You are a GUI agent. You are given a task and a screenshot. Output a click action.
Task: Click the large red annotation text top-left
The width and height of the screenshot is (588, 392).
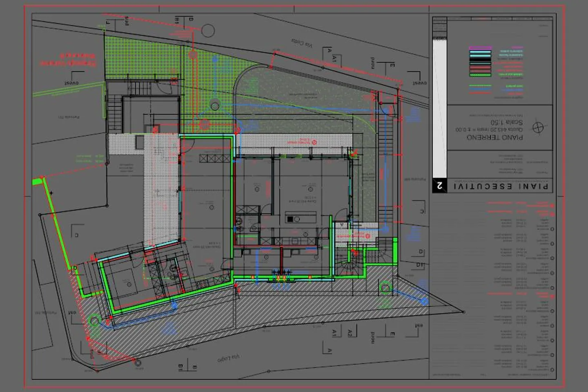(68, 60)
